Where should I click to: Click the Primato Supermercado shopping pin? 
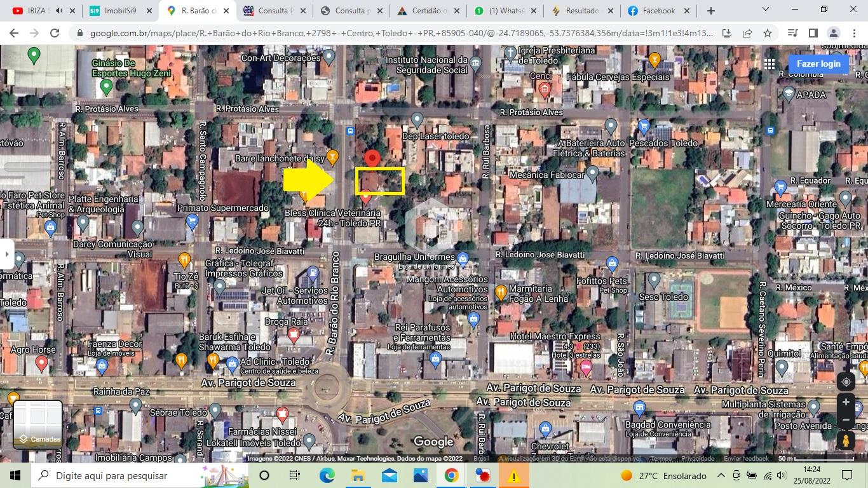click(x=192, y=220)
